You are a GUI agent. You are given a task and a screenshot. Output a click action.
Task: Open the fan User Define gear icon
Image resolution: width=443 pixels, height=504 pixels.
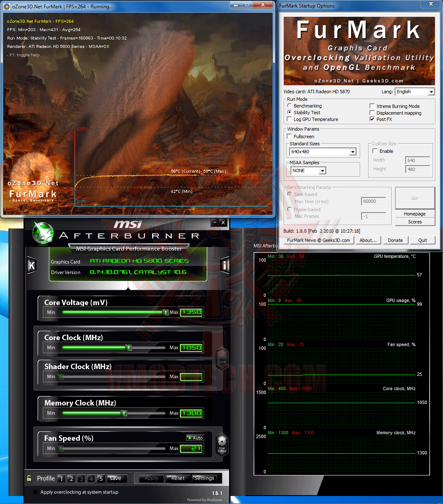[222, 445]
